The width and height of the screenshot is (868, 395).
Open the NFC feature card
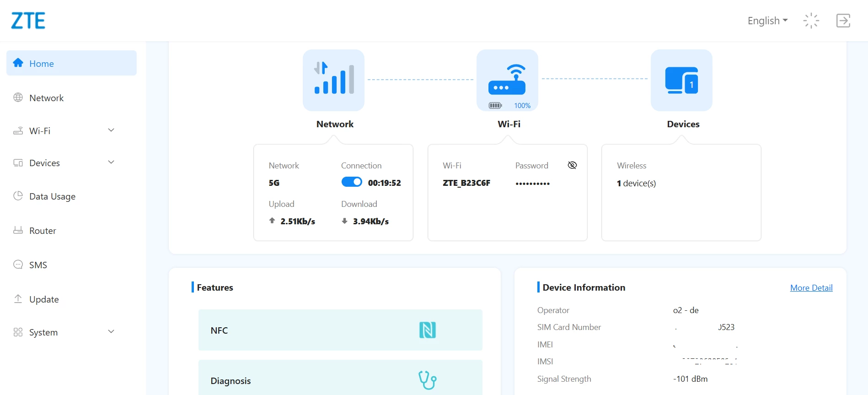coord(340,330)
